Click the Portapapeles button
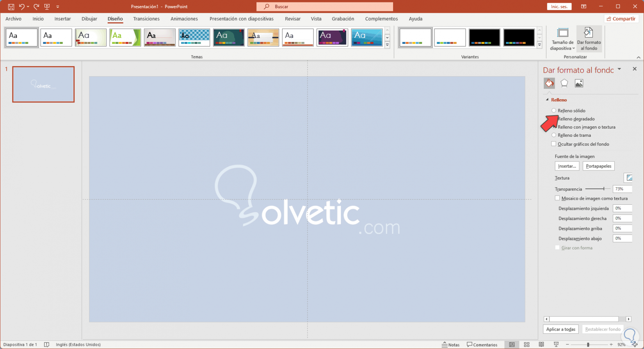644x349 pixels. (x=599, y=166)
